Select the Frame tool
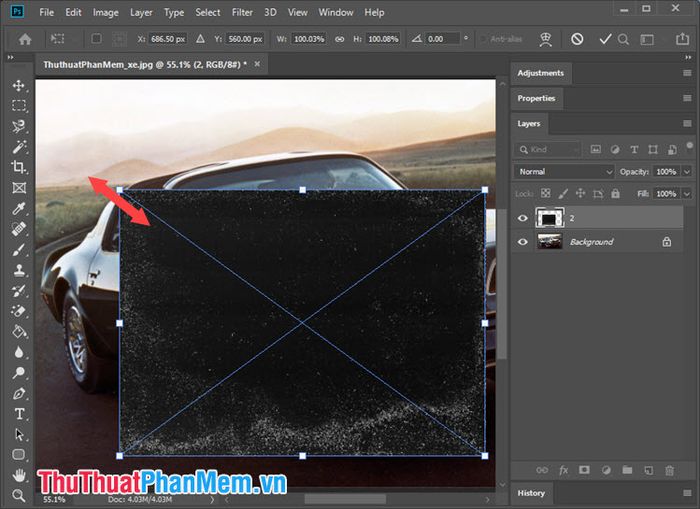Screen dimensions: 700x509 (19, 188)
